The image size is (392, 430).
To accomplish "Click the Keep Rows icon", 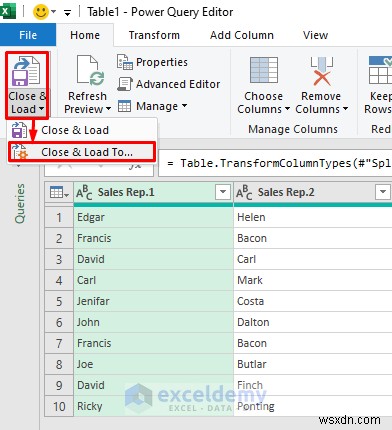I will [380, 70].
